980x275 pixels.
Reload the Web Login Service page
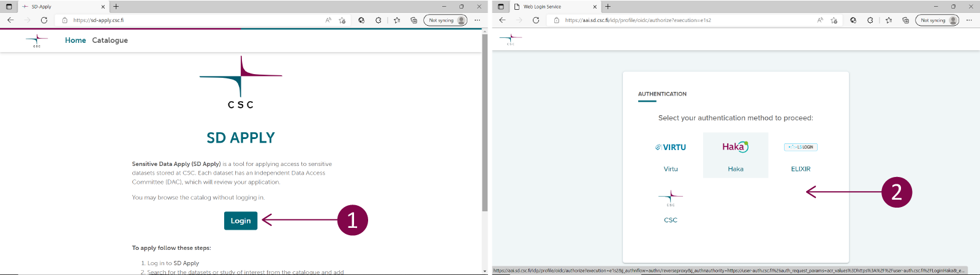coord(536,20)
